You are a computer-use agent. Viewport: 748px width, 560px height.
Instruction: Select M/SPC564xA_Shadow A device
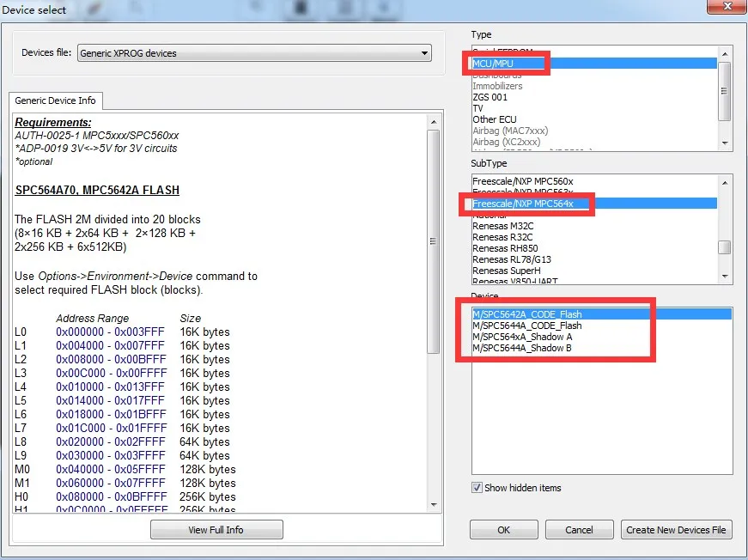[601, 337]
